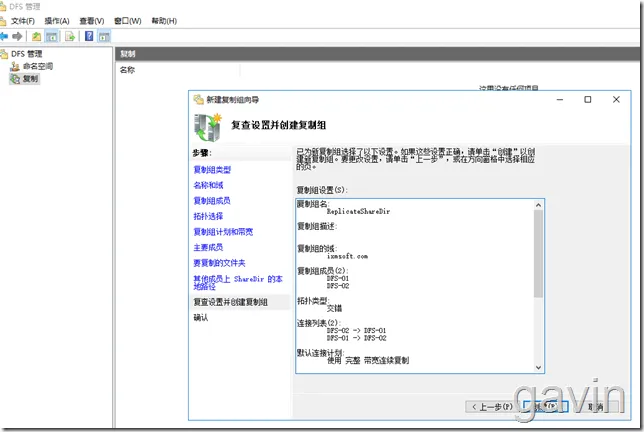This screenshot has height=432, width=644.
Task: Click the 使用 完整 带宽连续复制 value
Action: click(x=368, y=361)
